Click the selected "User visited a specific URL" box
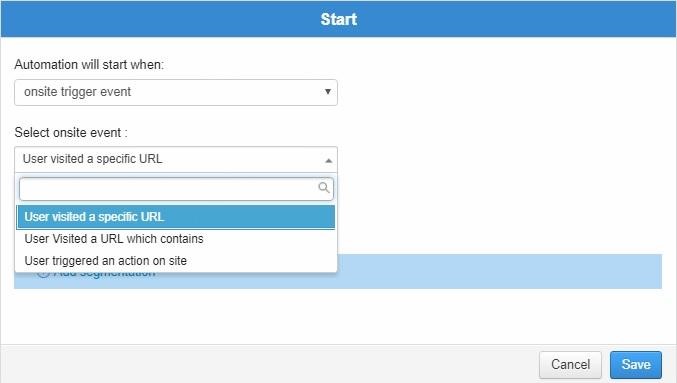 [176, 159]
